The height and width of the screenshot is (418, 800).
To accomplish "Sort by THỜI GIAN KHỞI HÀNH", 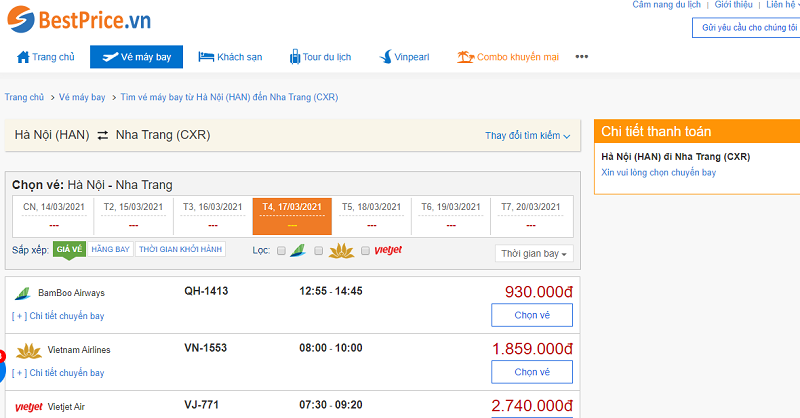I will coord(181,250).
